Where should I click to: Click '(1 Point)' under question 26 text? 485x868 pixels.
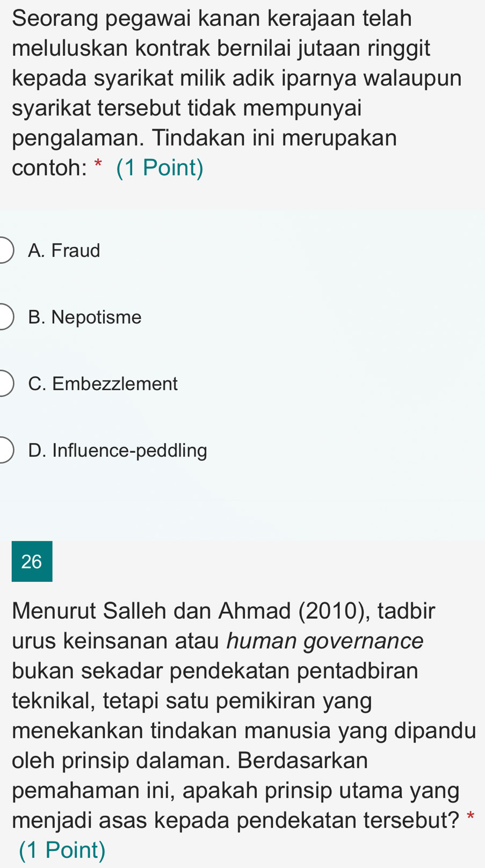click(x=62, y=850)
